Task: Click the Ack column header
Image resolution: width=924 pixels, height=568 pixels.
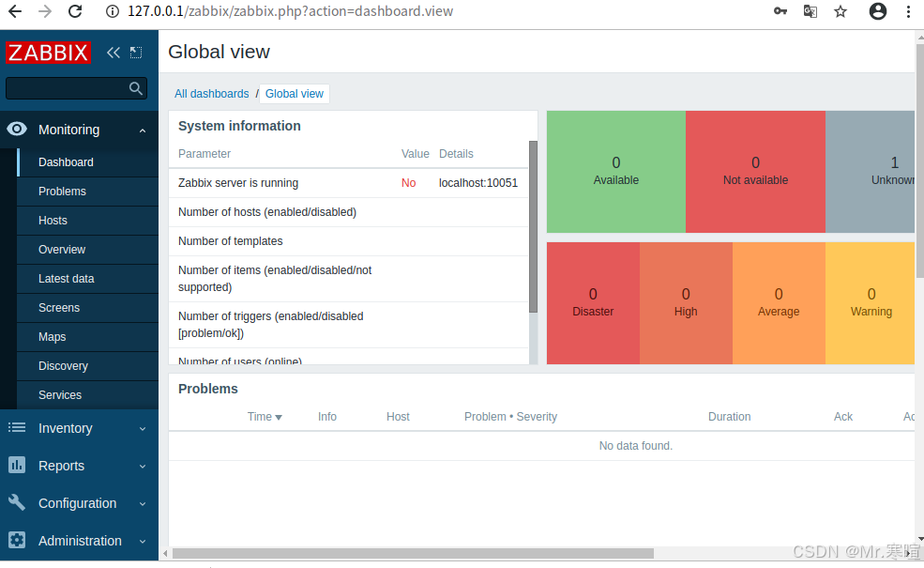Action: 843,417
